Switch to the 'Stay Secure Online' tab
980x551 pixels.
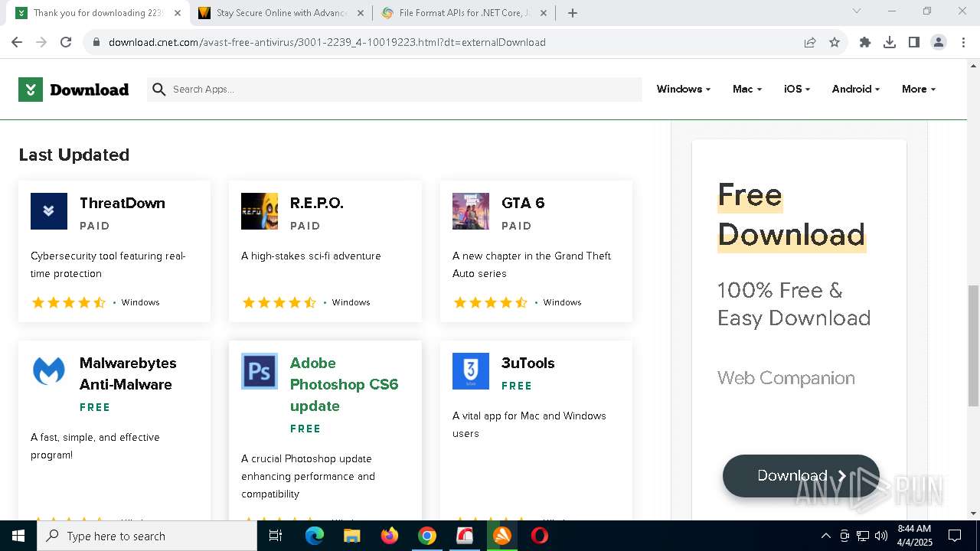click(x=280, y=13)
